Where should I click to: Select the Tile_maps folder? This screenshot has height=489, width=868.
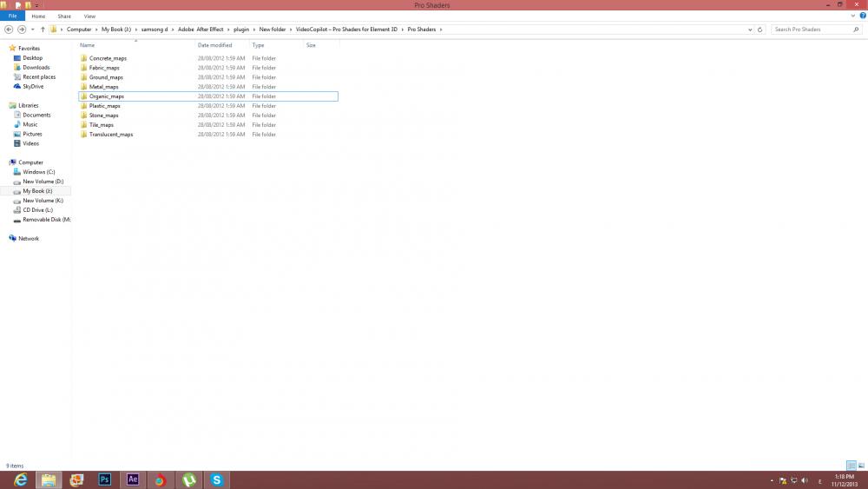coord(102,125)
